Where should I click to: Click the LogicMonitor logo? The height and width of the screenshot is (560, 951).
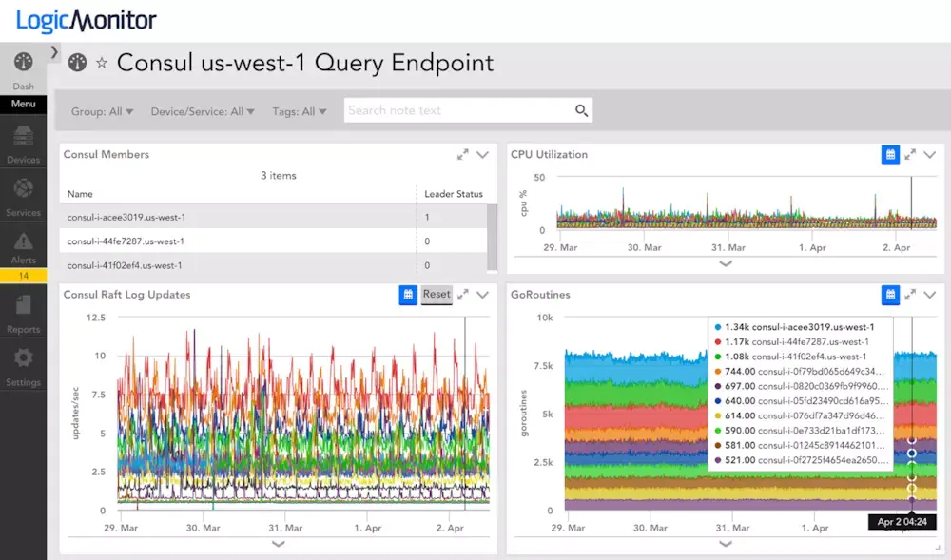click(x=87, y=20)
